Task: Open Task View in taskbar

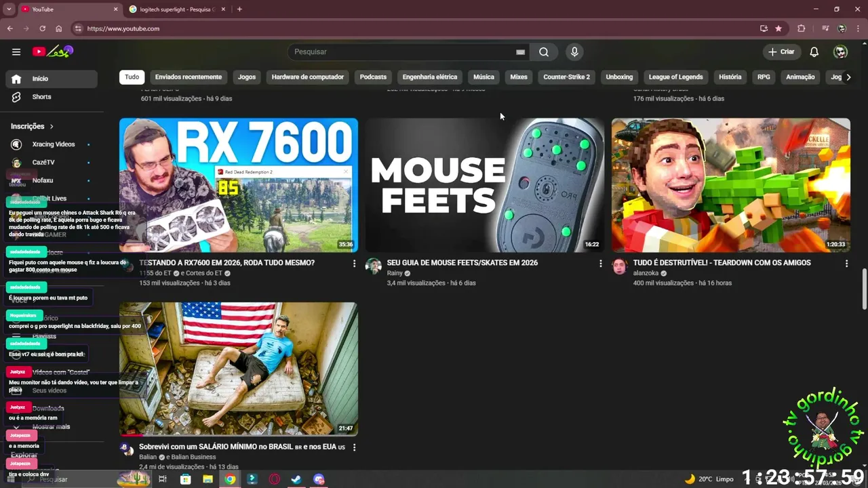Action: 163,479
